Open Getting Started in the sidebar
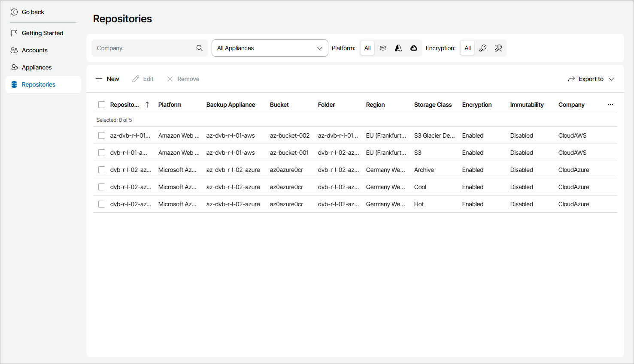This screenshot has height=364, width=634. point(42,33)
